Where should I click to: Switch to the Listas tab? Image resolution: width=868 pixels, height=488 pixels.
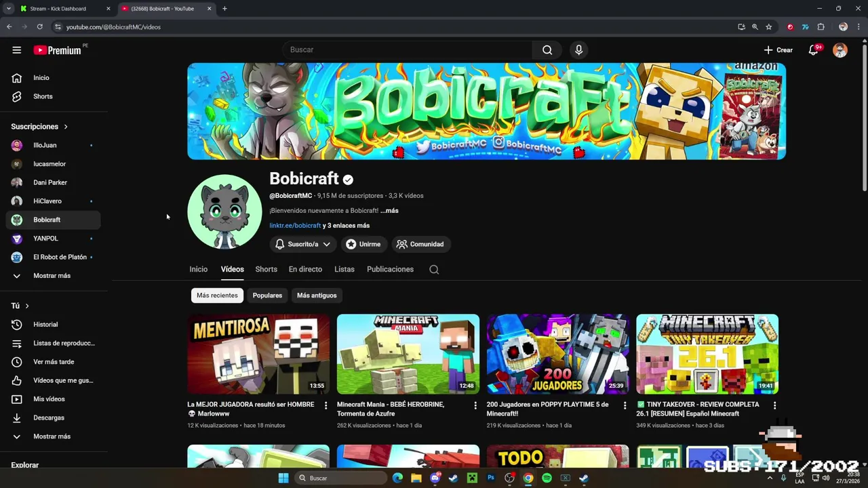(344, 270)
